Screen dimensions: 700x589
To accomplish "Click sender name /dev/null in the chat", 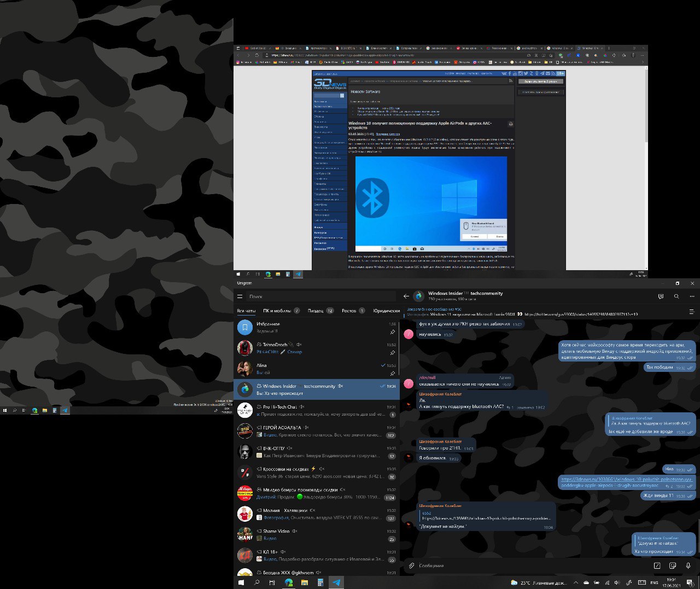I will [x=427, y=377].
